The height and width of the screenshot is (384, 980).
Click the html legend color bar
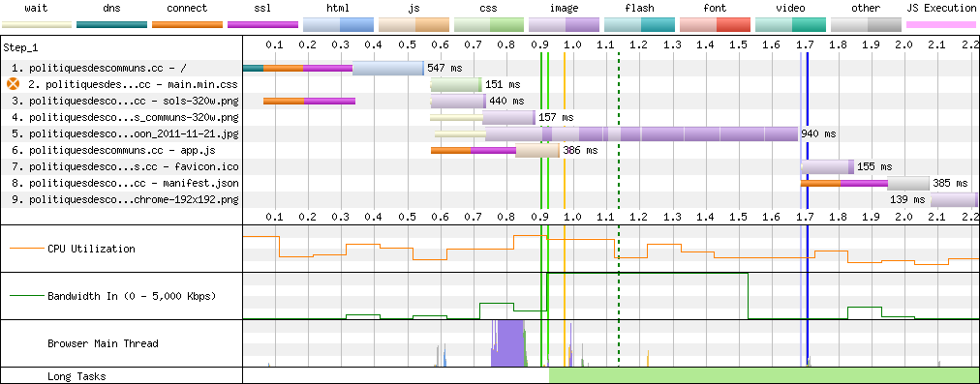[x=338, y=25]
